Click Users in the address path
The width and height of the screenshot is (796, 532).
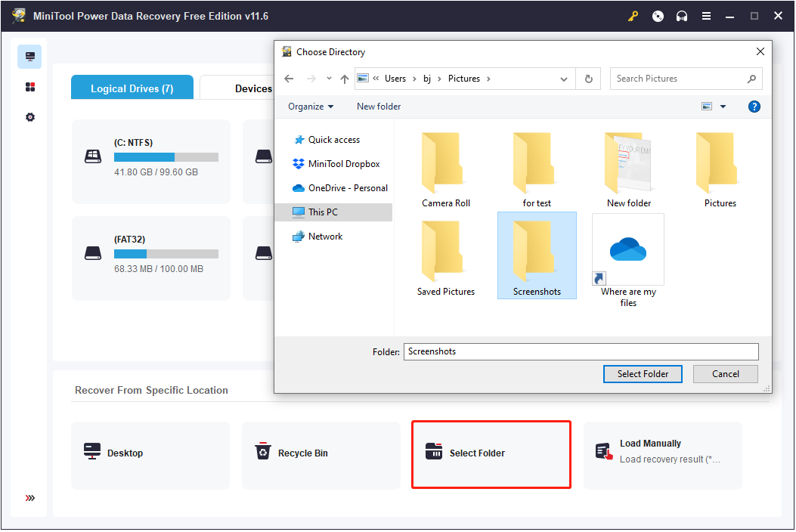[395, 79]
